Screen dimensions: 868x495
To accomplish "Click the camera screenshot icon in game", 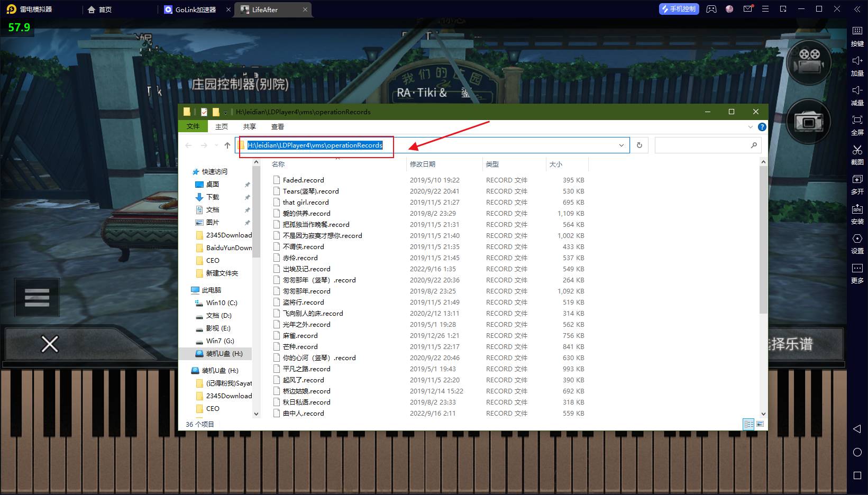I will coord(808,122).
